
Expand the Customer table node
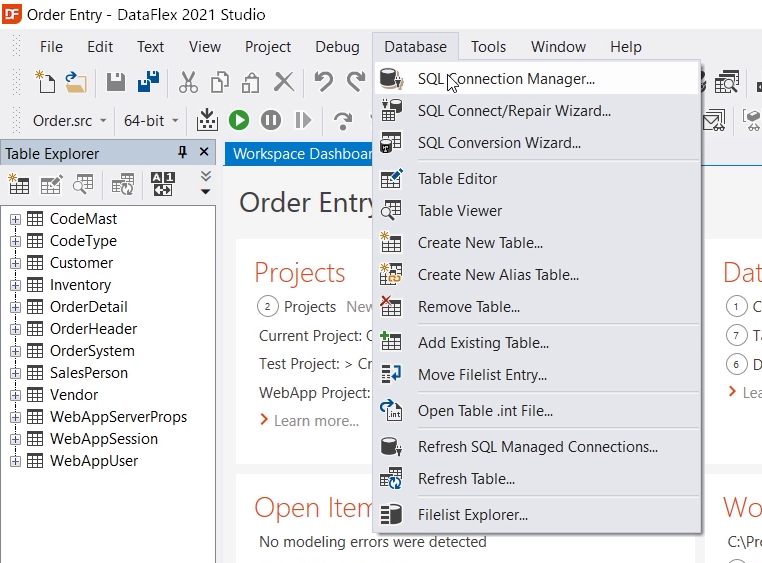[15, 263]
